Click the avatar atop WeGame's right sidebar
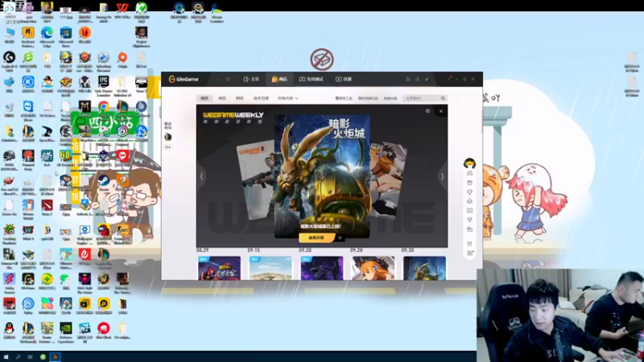The height and width of the screenshot is (362, 644). (x=469, y=163)
